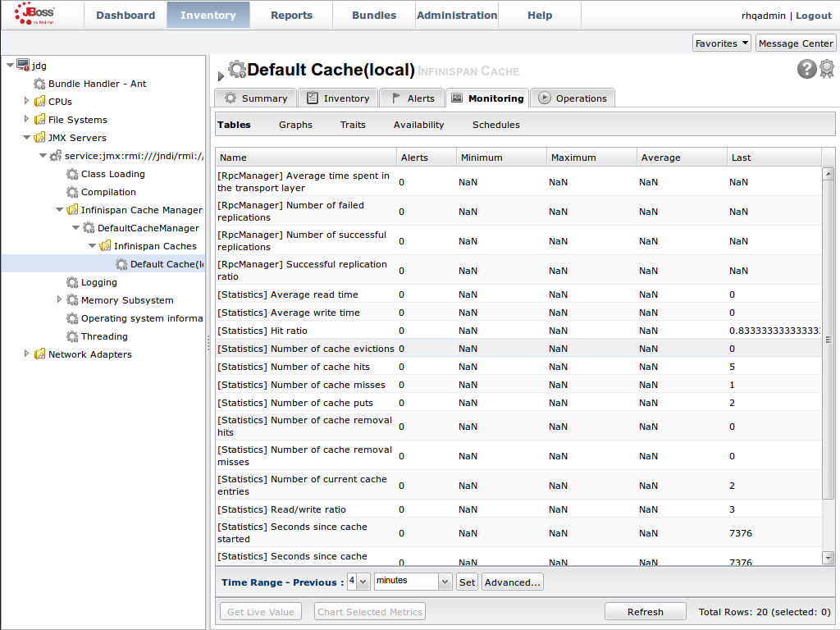
Task: Expand the File Systems tree node
Action: (26, 120)
